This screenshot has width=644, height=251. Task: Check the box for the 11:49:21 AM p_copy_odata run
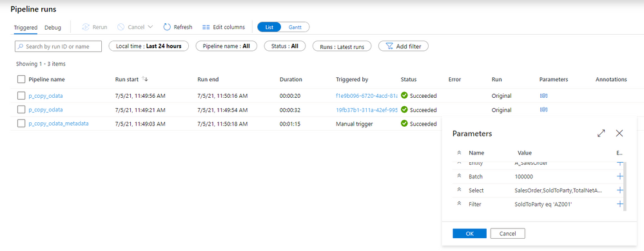[21, 109]
